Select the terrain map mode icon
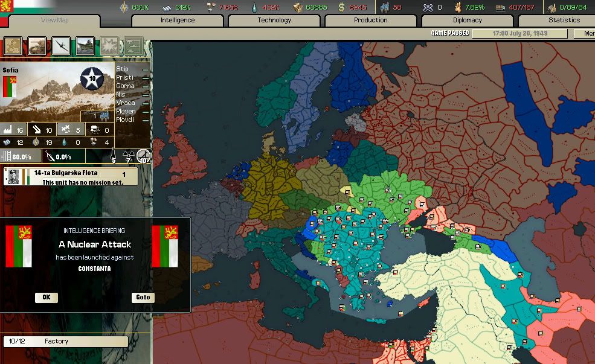 click(x=12, y=45)
